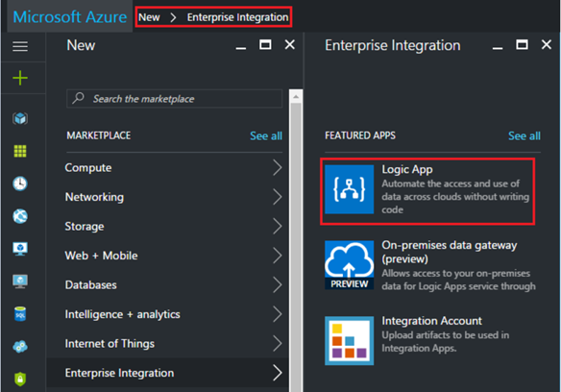Minimize the New blade
561x392 pixels.
pos(241,48)
